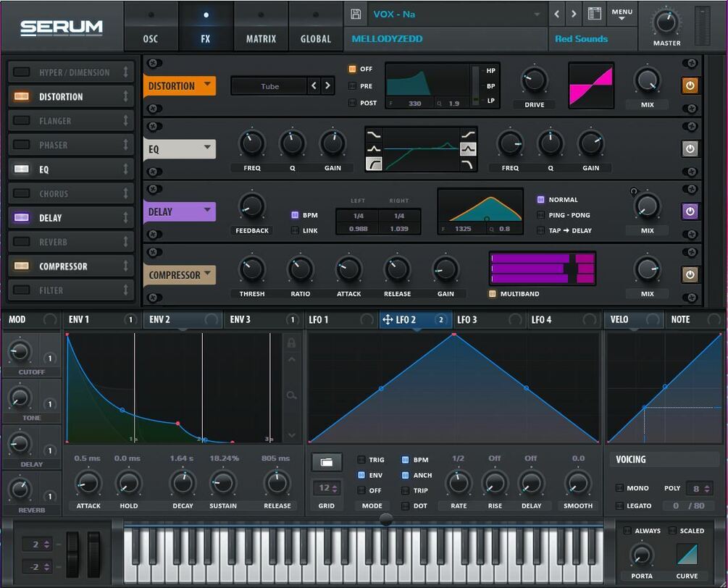The height and width of the screenshot is (588, 728).
Task: Toggle delay BPM sync checkbox
Action: tap(295, 215)
